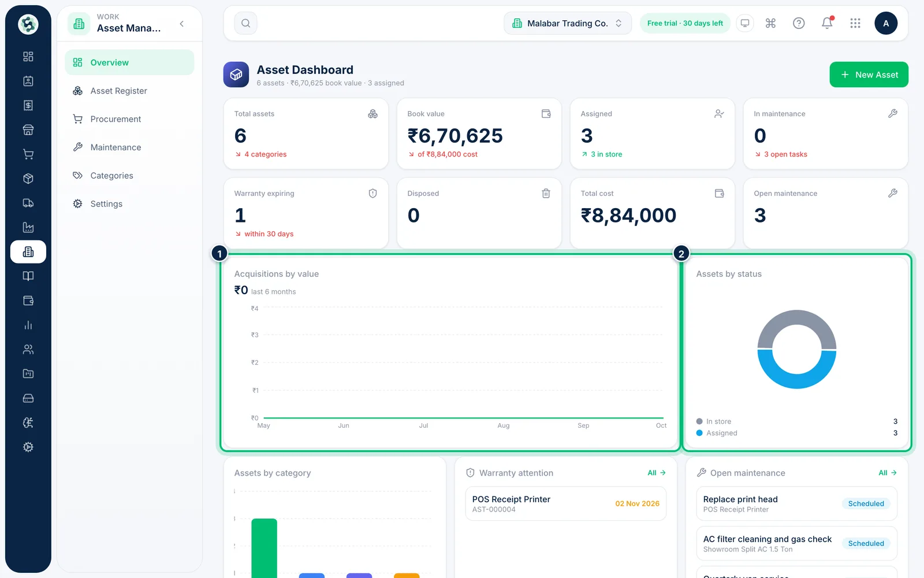Click the All link in Warranty attention
Viewport: 924px width, 578px height.
coord(657,473)
